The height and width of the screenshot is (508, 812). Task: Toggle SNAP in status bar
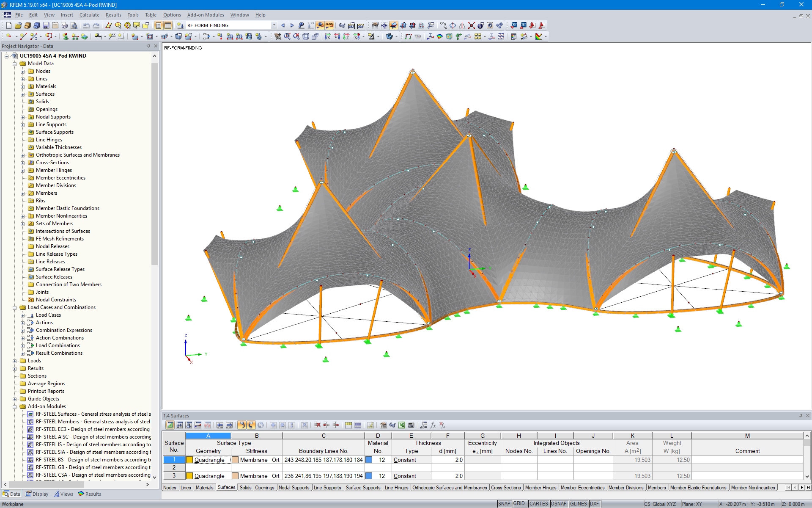point(504,504)
